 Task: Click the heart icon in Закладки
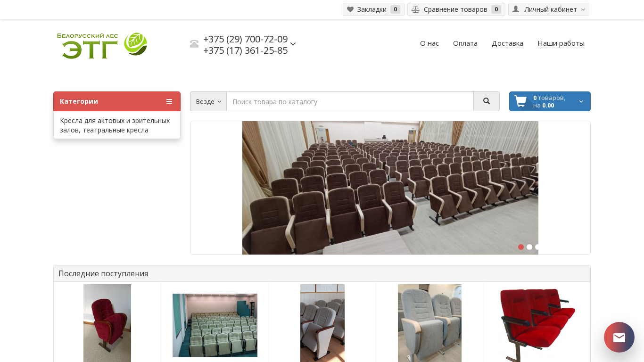350,9
